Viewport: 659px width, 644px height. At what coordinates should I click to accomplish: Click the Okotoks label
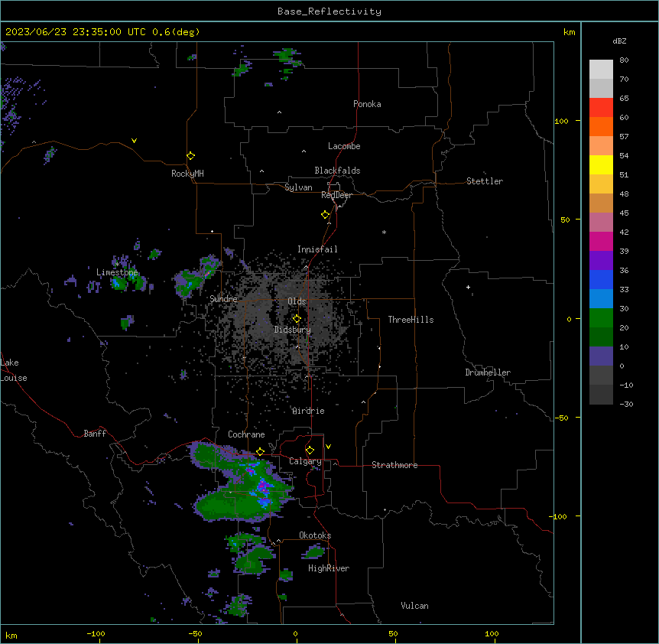click(315, 535)
